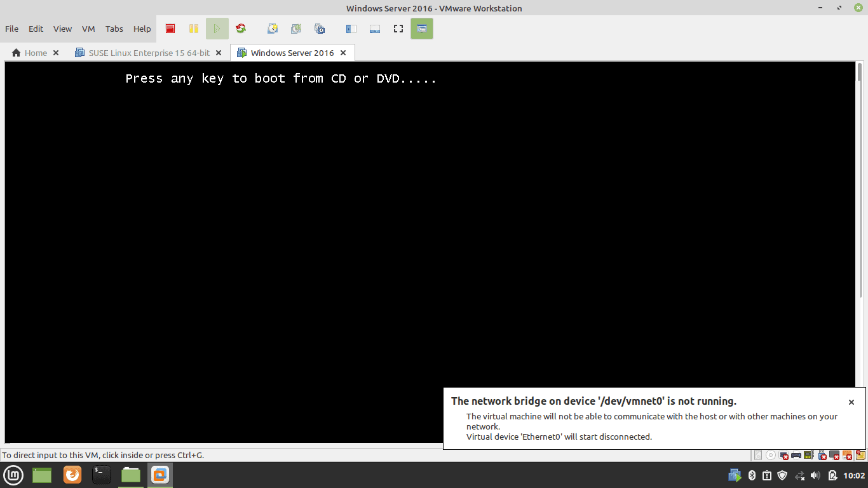Suspend the VM with yellow pause icon
This screenshot has width=868, height=488.
193,29
